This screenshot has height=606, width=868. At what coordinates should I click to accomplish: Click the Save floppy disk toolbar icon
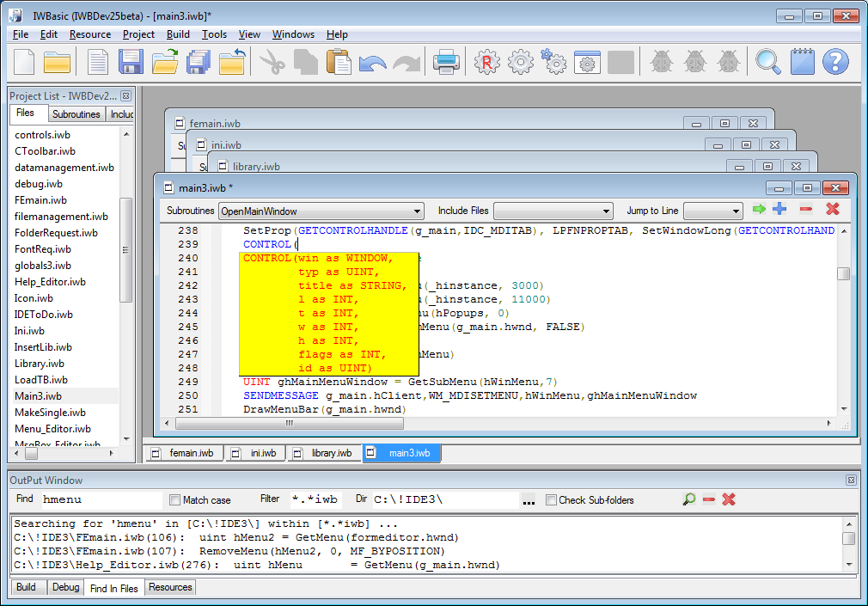[x=130, y=62]
